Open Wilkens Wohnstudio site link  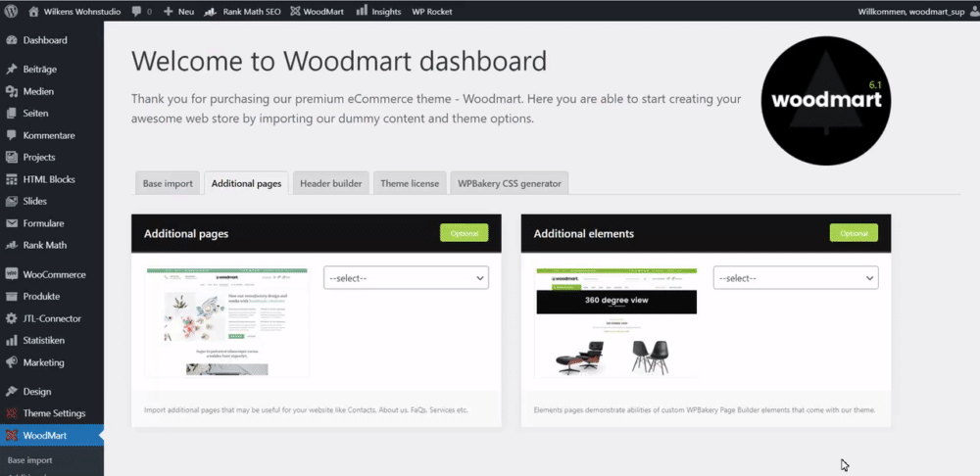[81, 11]
